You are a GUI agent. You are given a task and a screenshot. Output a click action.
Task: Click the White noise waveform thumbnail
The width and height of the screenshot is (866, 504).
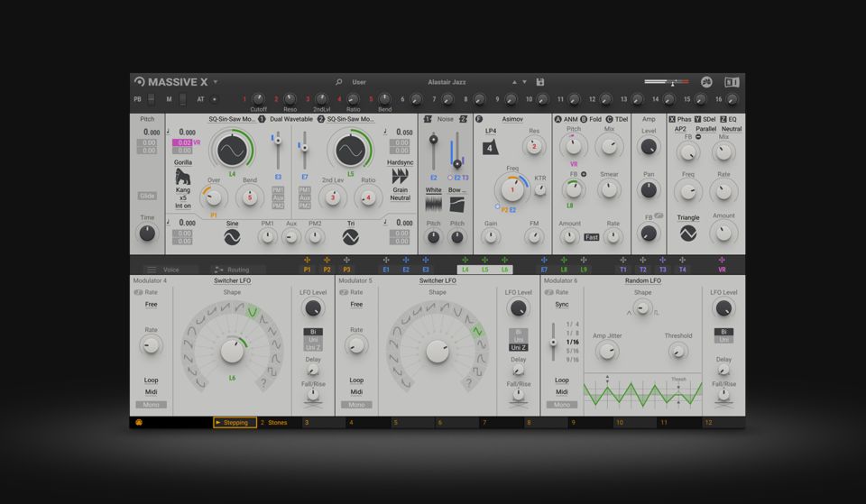click(x=433, y=205)
